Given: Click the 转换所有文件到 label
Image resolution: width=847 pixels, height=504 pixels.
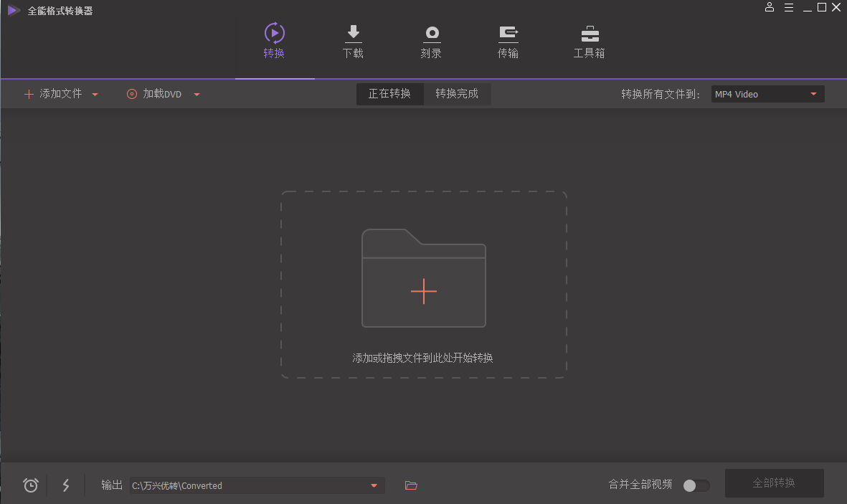Looking at the screenshot, I should click(660, 94).
